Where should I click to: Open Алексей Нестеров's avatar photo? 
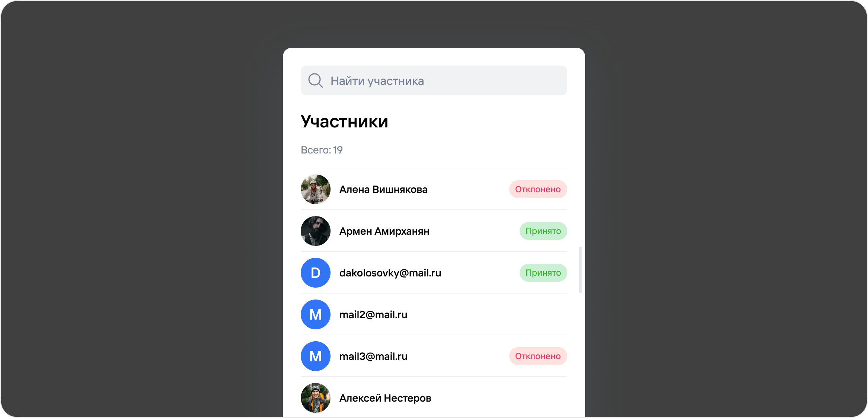click(316, 398)
